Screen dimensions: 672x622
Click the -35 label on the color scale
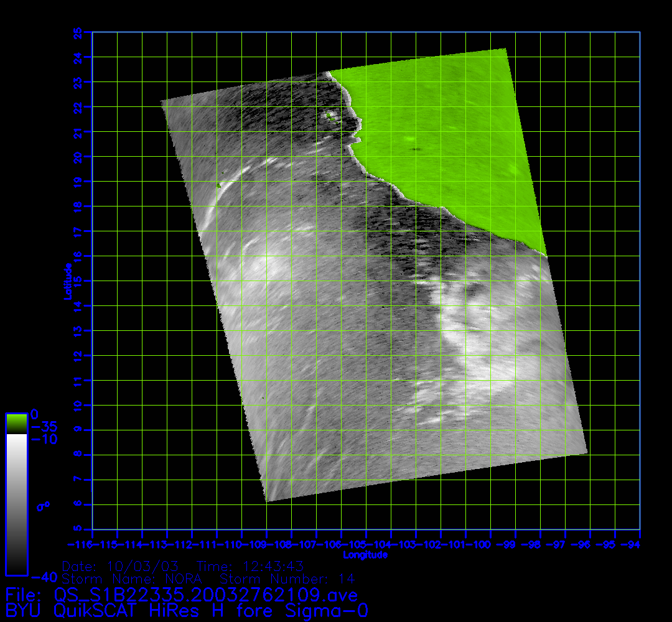pyautogui.click(x=44, y=427)
